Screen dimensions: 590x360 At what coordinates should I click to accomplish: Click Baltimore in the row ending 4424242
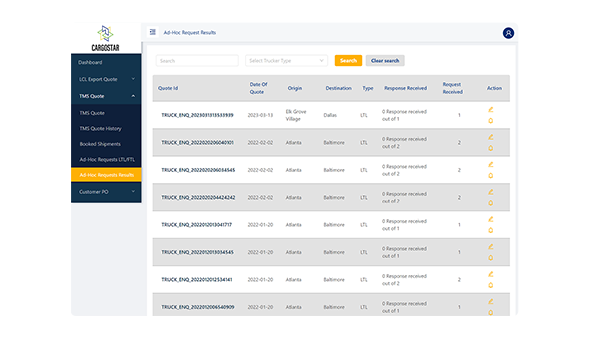tap(334, 197)
